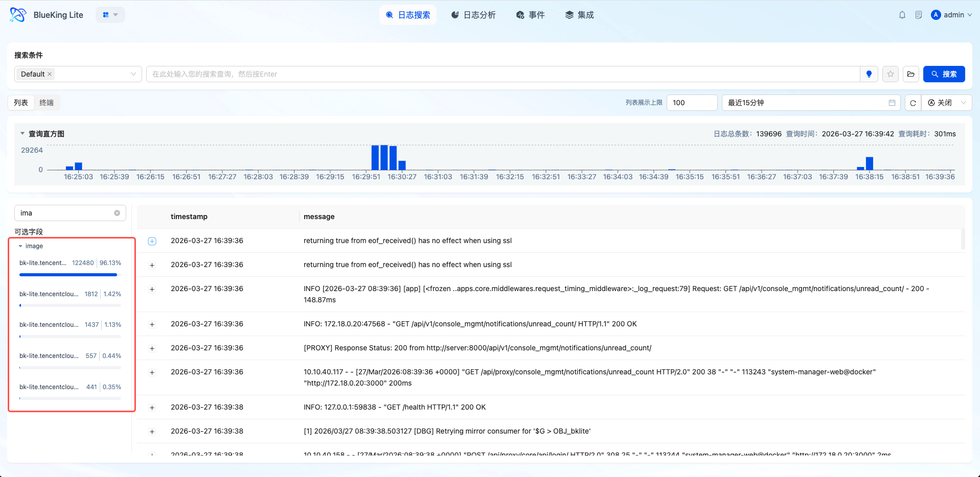
Task: Select the 列表 view tab
Action: click(x=21, y=103)
